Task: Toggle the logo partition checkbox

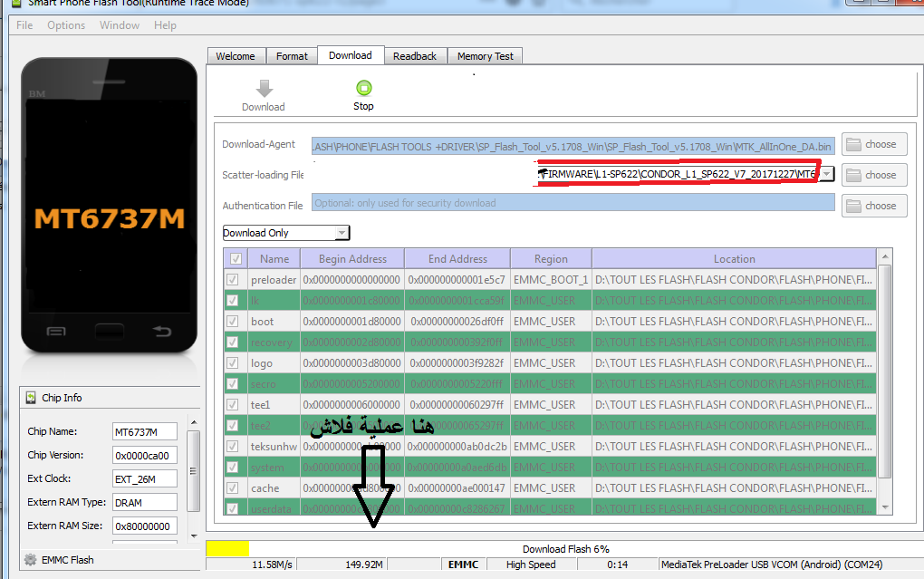Action: [233, 363]
